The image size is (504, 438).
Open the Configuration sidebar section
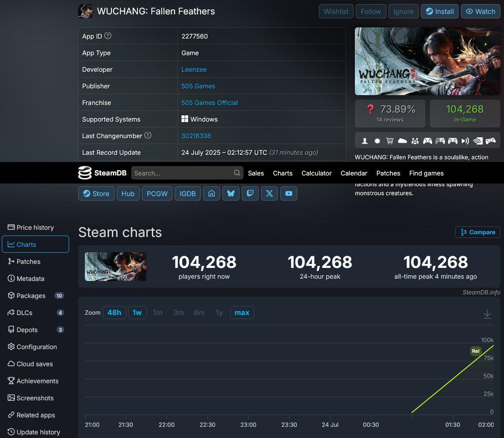point(35,347)
